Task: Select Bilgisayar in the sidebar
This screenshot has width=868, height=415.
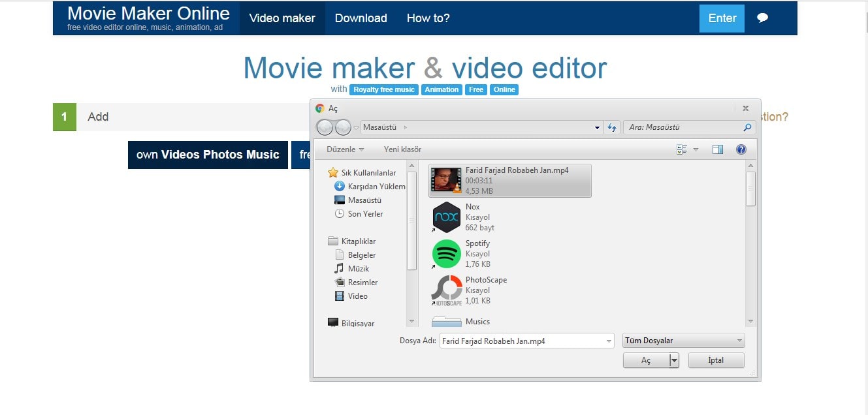Action: point(351,323)
